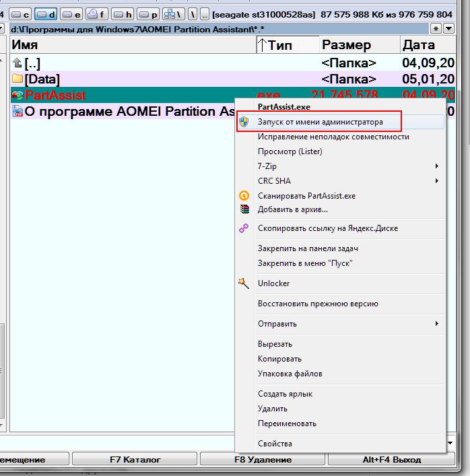470x476 pixels.
Task: Open command line history dropdown arrow
Action: click(450, 443)
